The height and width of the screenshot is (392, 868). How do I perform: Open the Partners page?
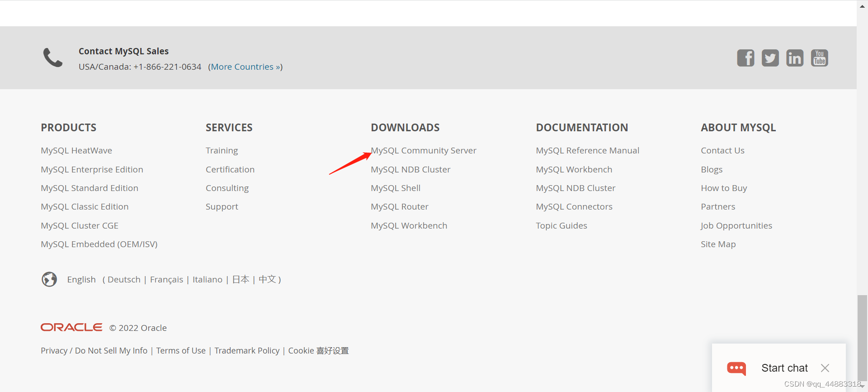click(x=718, y=206)
